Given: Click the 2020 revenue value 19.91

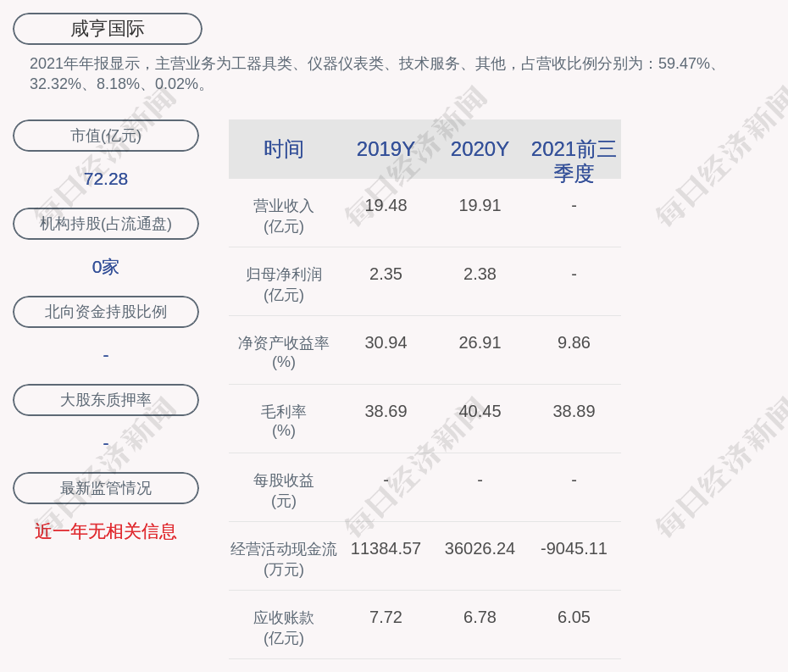Looking at the screenshot, I should pyautogui.click(x=480, y=206).
